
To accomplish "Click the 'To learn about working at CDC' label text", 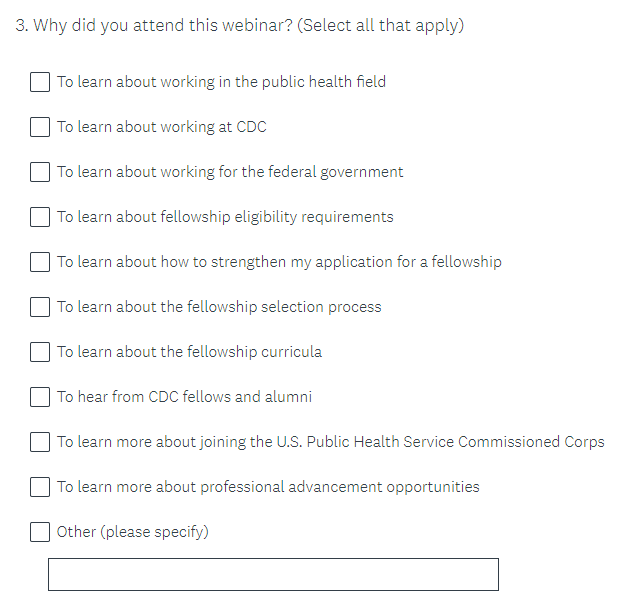I will (161, 127).
